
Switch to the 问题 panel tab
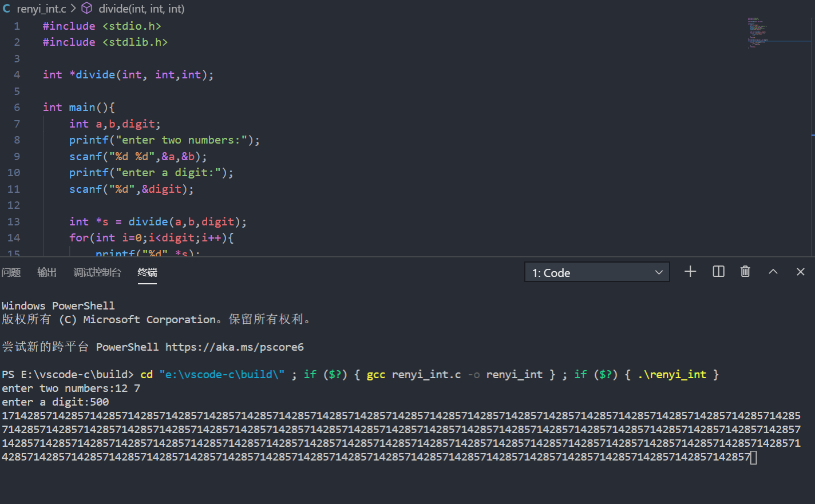(11, 273)
